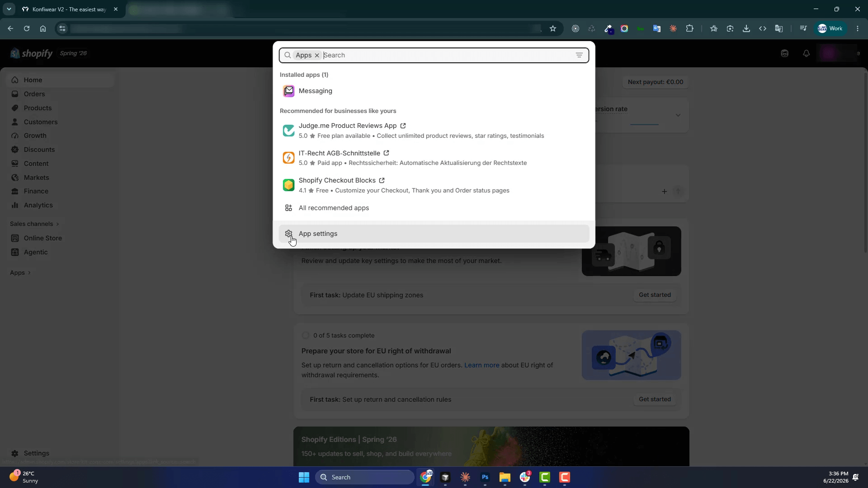The width and height of the screenshot is (868, 488).
Task: Click browser back arrow
Action: [x=10, y=28]
